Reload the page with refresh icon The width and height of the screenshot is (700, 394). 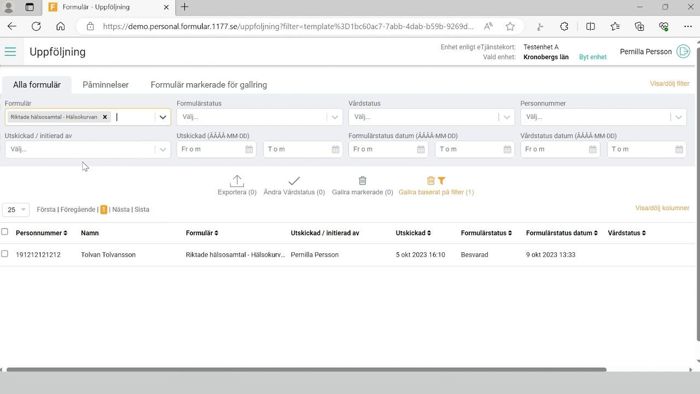36,26
